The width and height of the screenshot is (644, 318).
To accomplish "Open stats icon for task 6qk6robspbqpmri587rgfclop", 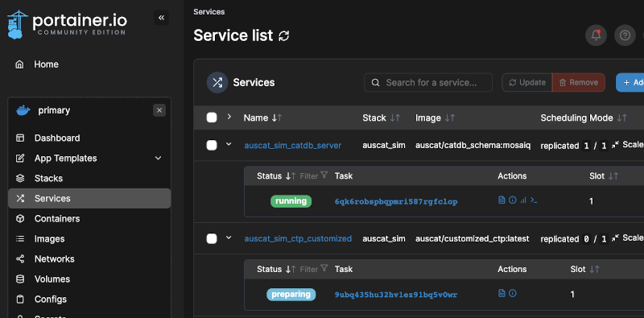I will point(523,200).
